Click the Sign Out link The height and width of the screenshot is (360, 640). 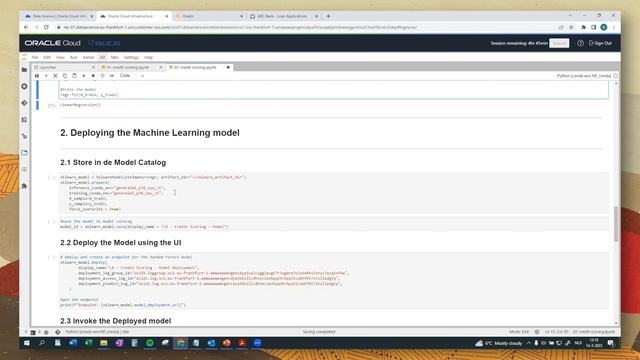click(x=600, y=43)
